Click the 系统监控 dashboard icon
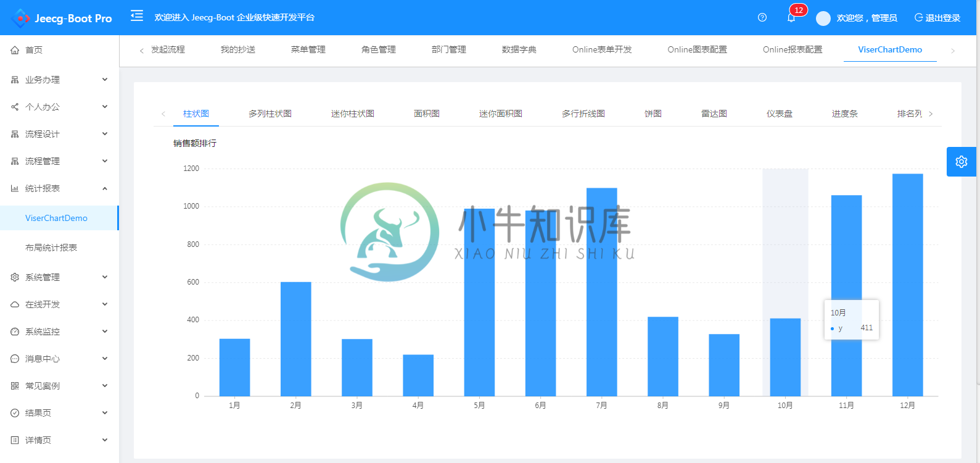The width and height of the screenshot is (980, 463). 15,332
